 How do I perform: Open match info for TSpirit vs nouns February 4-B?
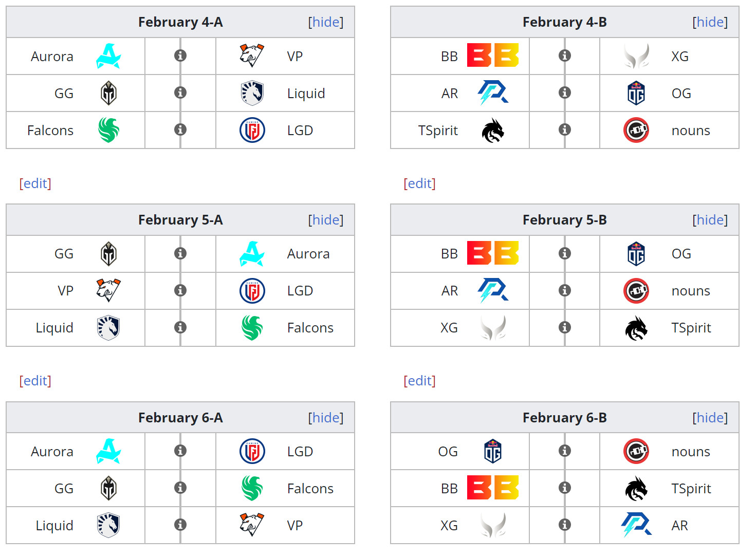pos(565,129)
